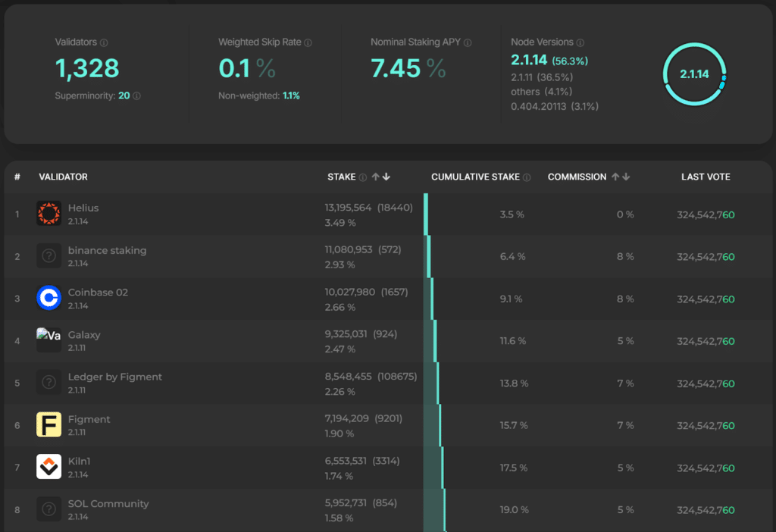Click the Coinbase 02 blue logo
776x532 pixels.
pyautogui.click(x=49, y=298)
